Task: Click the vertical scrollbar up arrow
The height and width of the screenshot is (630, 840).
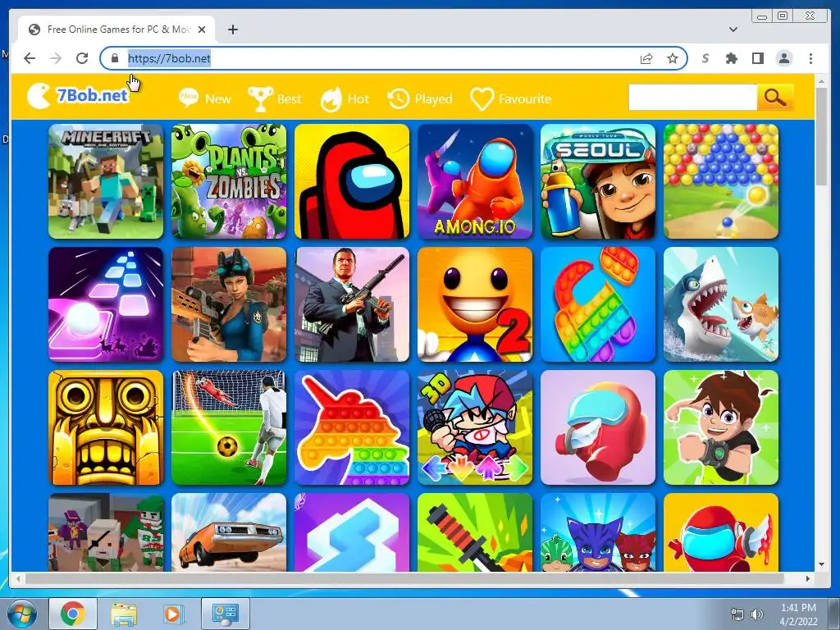Action: tap(821, 81)
